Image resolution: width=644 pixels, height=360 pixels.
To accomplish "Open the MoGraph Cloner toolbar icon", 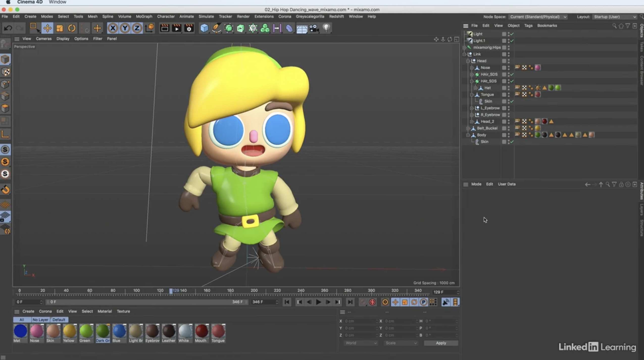I will click(x=265, y=28).
